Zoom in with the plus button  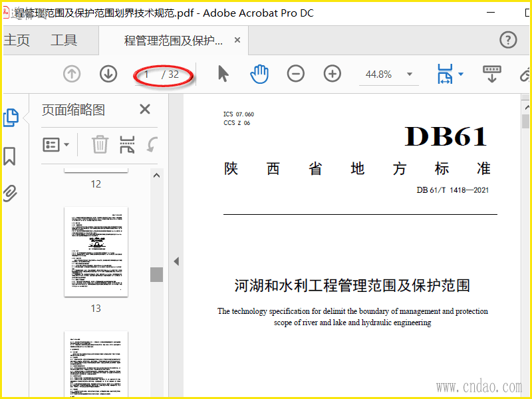[332, 74]
